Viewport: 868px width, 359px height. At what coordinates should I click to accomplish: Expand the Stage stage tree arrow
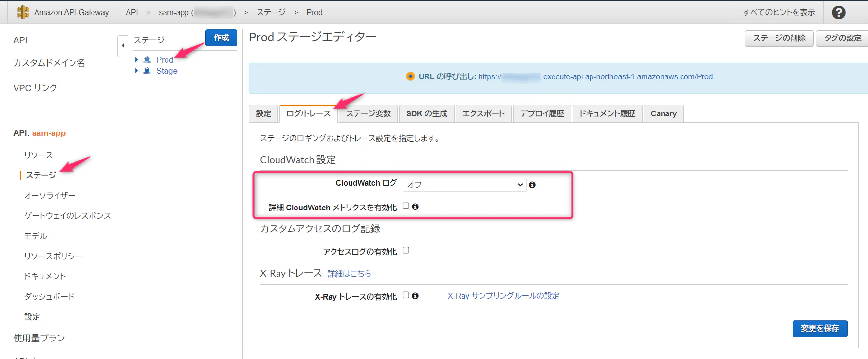point(137,71)
